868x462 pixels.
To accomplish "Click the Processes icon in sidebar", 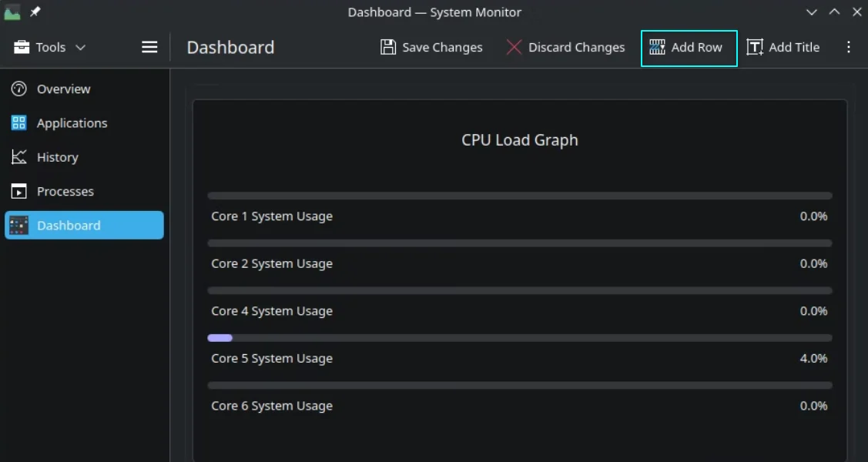I will point(18,192).
